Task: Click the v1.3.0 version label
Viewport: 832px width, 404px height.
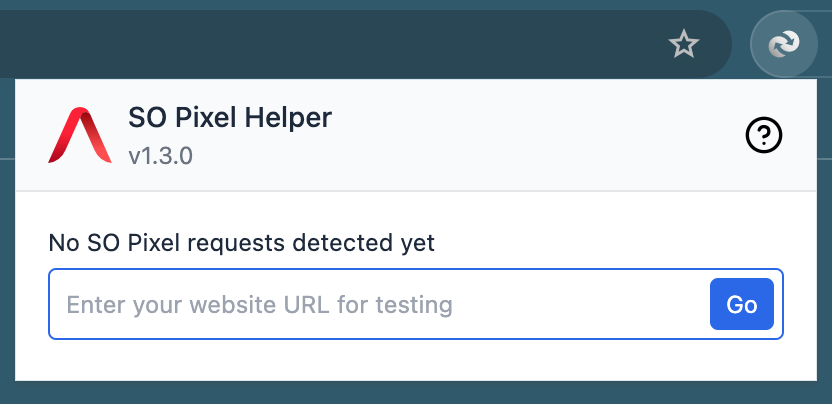Action: (x=160, y=156)
